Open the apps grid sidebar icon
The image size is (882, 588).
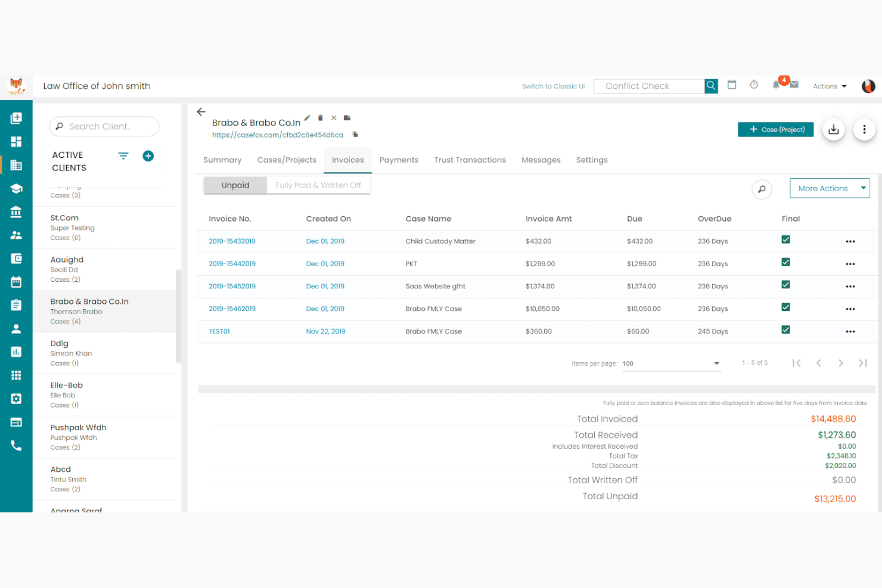pyautogui.click(x=16, y=375)
